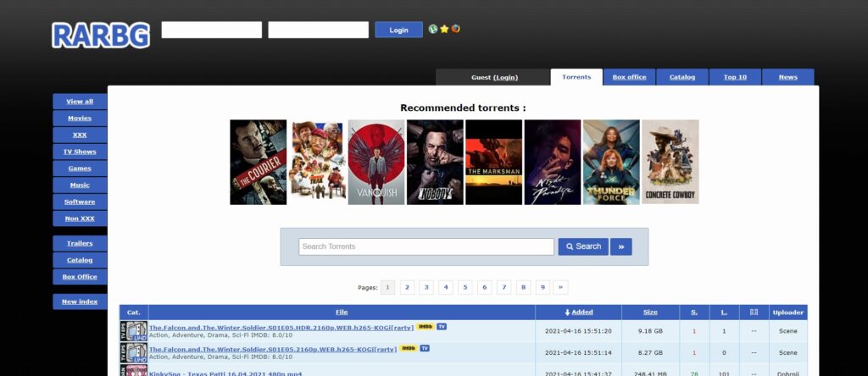
Task: Open TV Shows category in sidebar
Action: coord(80,152)
